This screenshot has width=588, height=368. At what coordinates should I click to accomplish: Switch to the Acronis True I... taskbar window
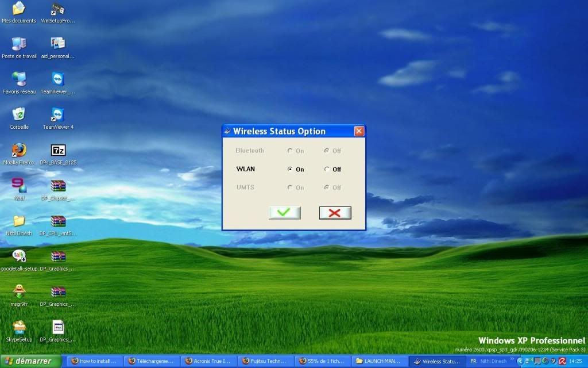click(x=208, y=361)
